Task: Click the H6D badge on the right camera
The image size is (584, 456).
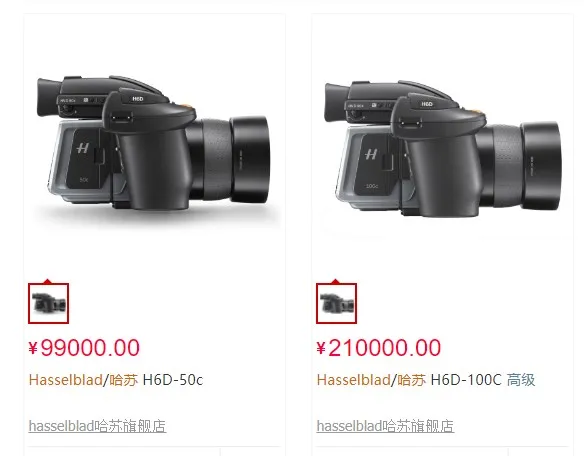Action: [x=427, y=104]
